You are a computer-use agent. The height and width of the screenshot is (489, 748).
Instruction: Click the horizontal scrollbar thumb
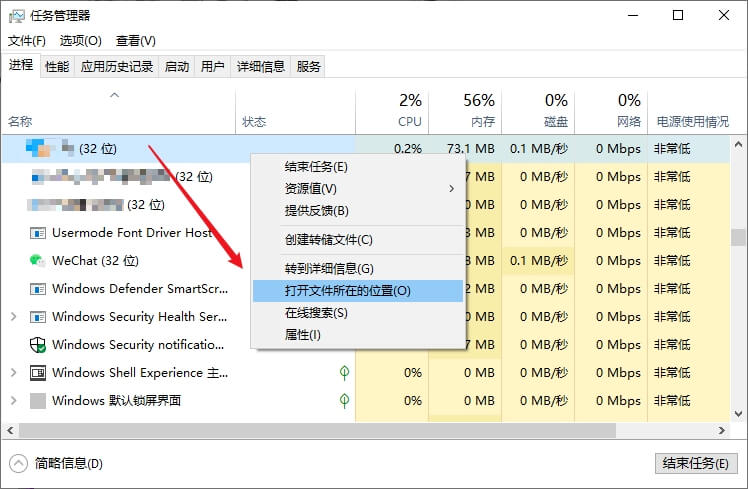[317, 430]
